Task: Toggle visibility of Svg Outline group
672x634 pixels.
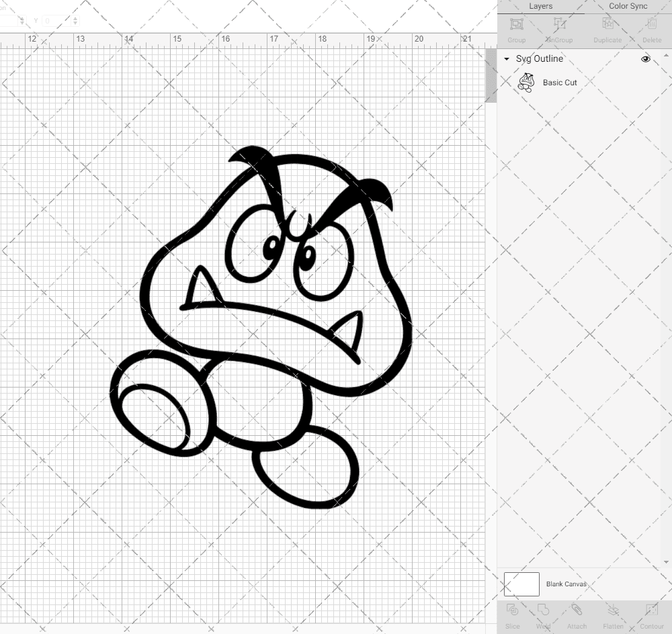Action: 645,59
